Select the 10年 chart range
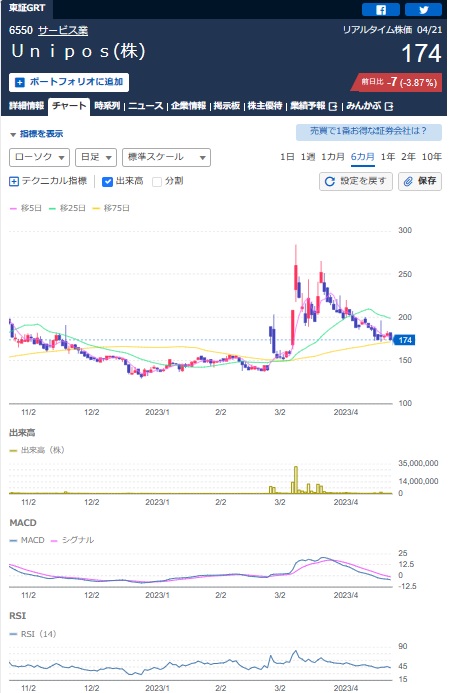 432,157
